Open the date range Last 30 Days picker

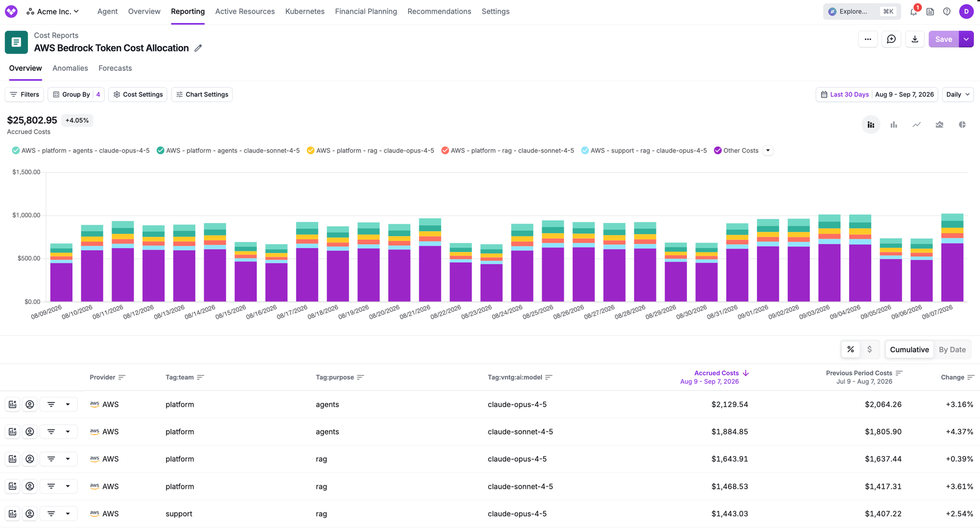(x=877, y=94)
